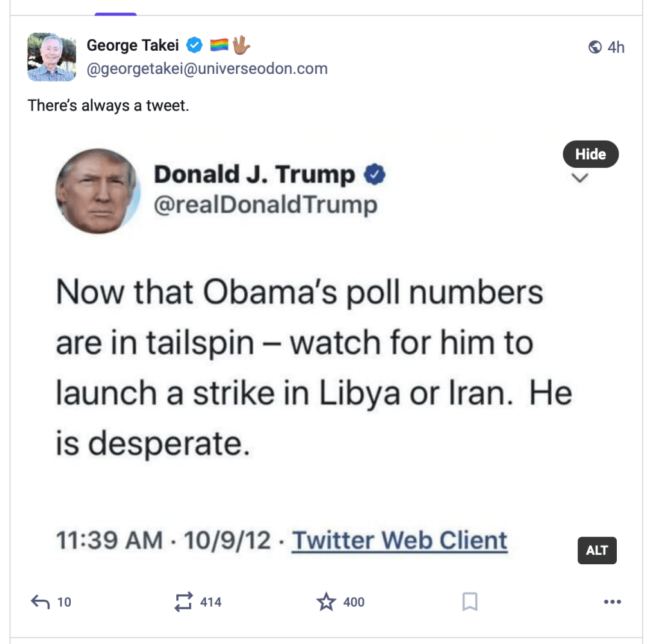Open the @georgetakei@universeodon.com handle
The image size is (658, 644).
tap(207, 68)
